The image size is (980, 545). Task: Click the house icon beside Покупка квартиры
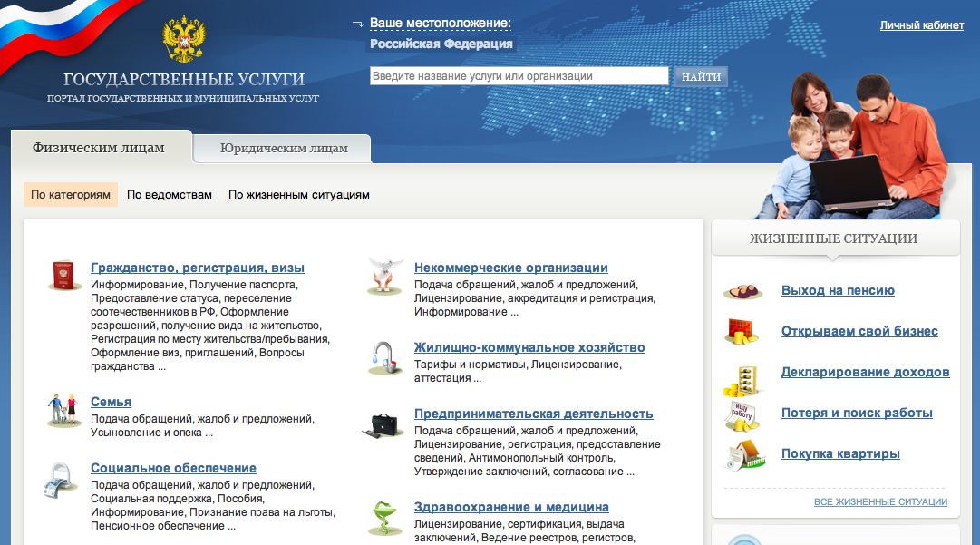745,454
